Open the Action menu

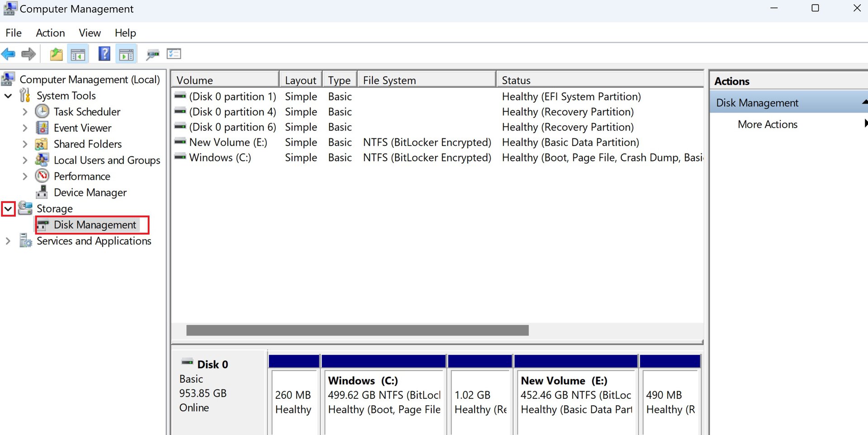[x=50, y=33]
